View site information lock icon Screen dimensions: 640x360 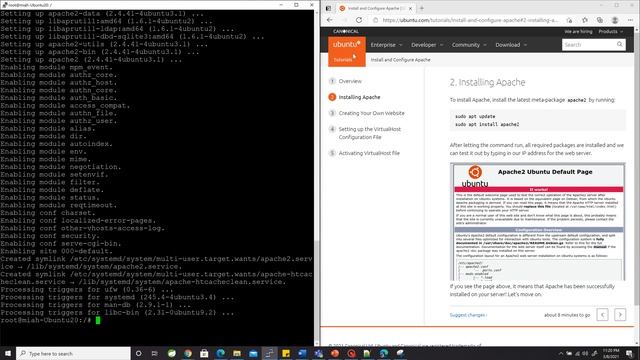(376, 20)
